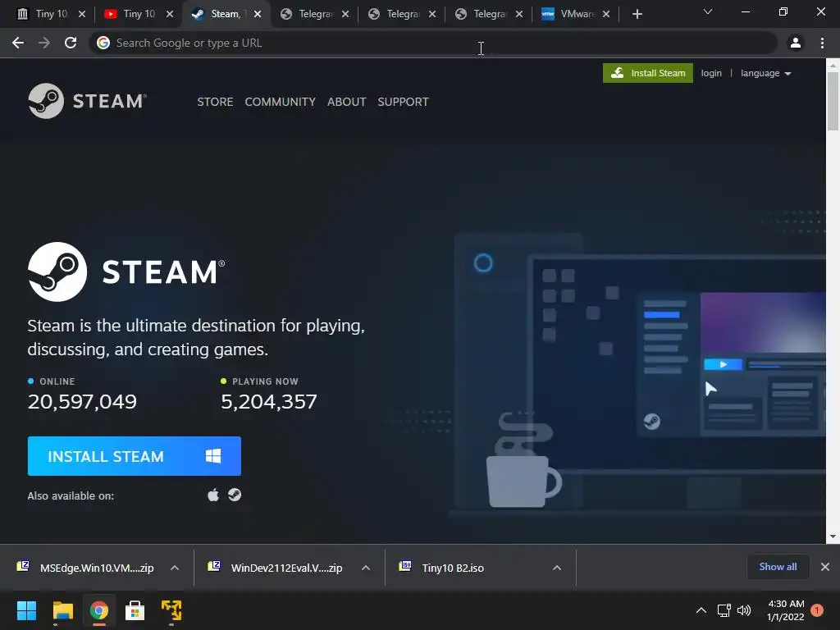
Task: Open the Windows Start menu
Action: (x=26, y=610)
